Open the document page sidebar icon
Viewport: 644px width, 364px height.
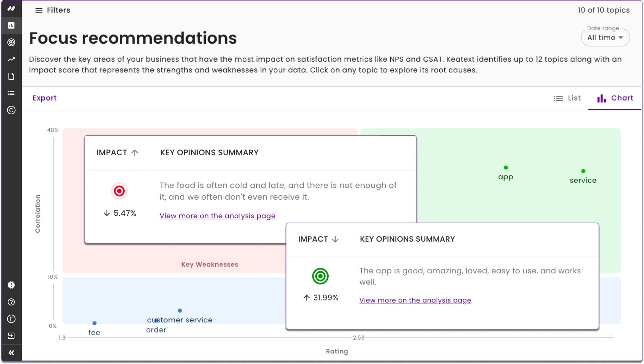(x=11, y=76)
